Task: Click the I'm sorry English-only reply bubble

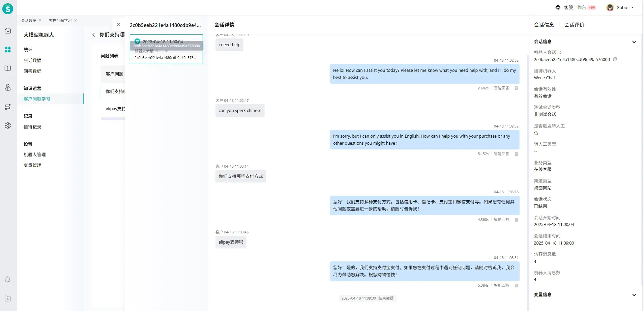Action: click(x=425, y=140)
